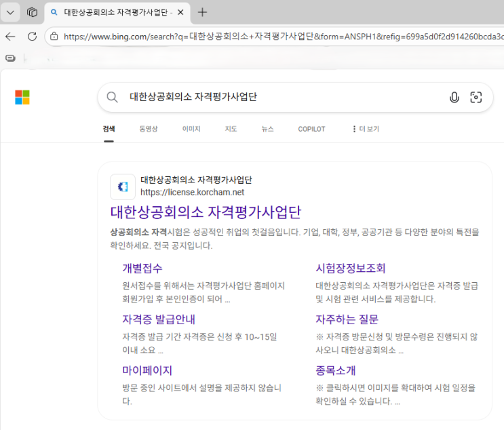504x430 pixels.
Task: Open the tab actions (workspaces) icon
Action: tap(32, 12)
